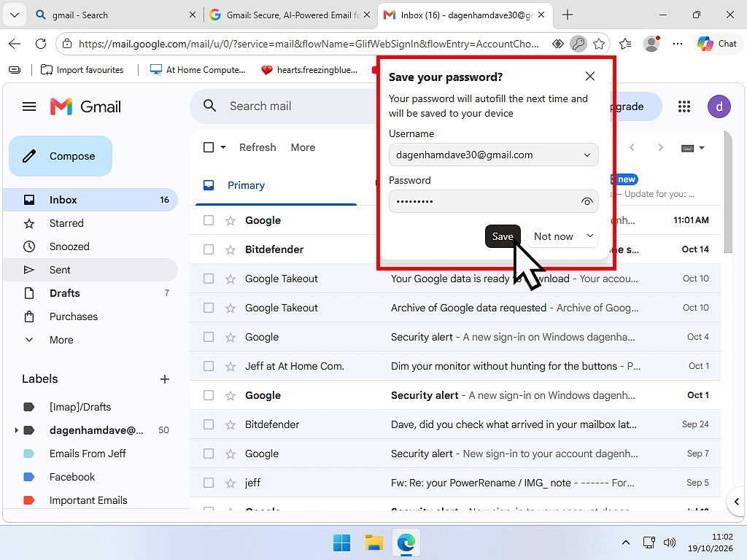Viewport: 747px width, 560px height.
Task: Open browser settings and more ellipsis
Action: pyautogui.click(x=678, y=44)
